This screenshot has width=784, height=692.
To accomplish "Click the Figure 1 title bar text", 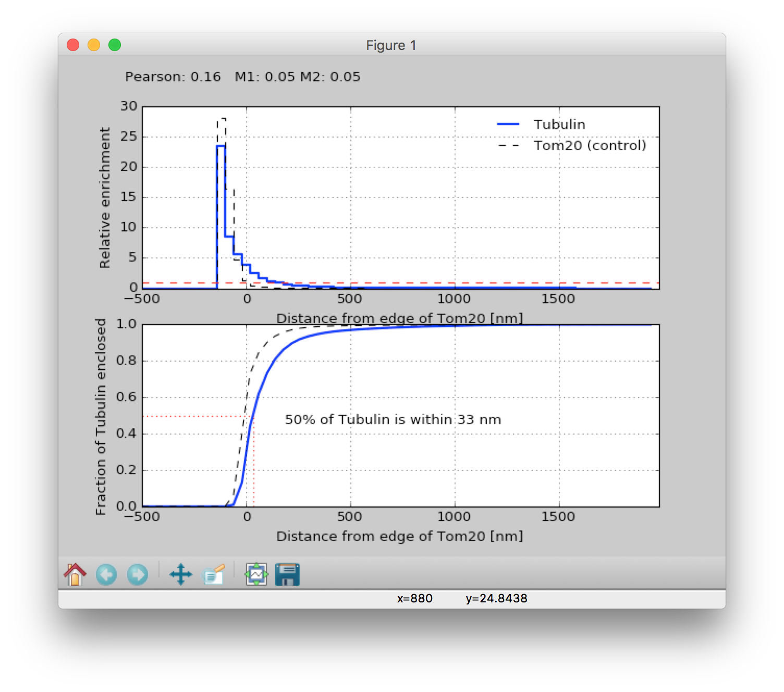I will coord(391,45).
